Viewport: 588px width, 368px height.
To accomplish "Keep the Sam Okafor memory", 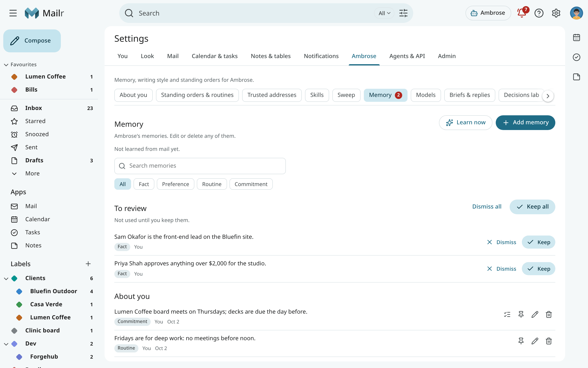I will click(538, 242).
